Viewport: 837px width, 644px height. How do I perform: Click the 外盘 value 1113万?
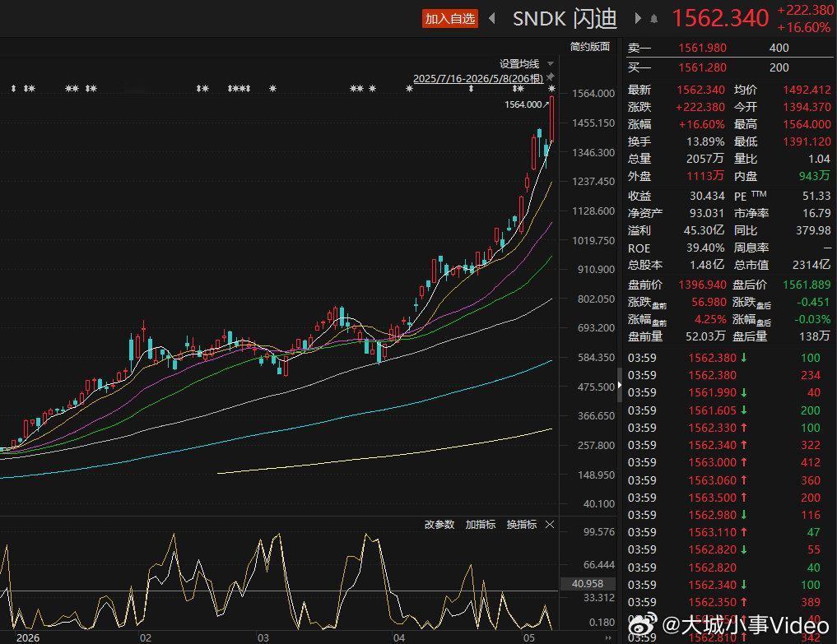705,175
